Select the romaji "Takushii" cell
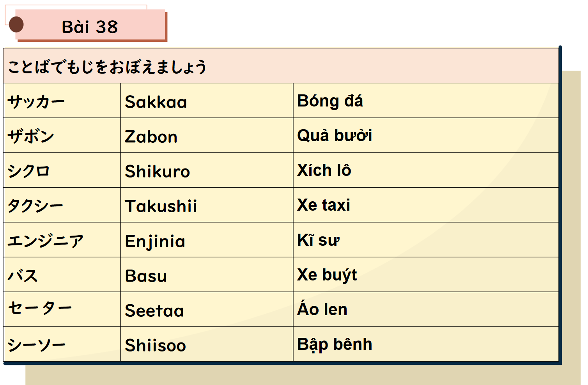This screenshot has width=588, height=385. click(161, 206)
